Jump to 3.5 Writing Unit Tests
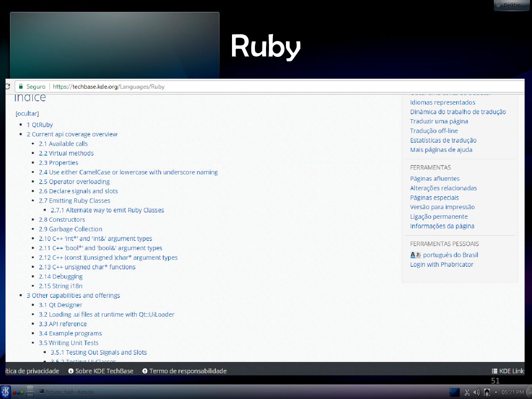The image size is (532, 399). pyautogui.click(x=69, y=343)
